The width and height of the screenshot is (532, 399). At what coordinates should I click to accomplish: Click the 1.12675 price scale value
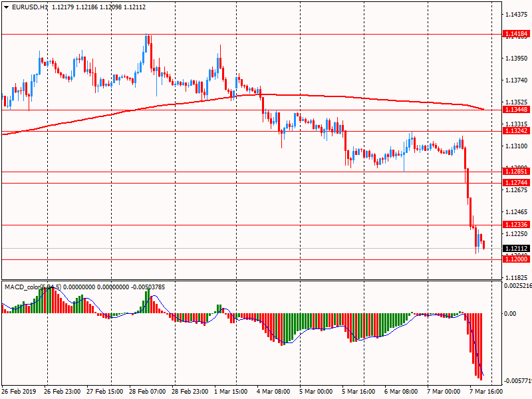(x=517, y=190)
